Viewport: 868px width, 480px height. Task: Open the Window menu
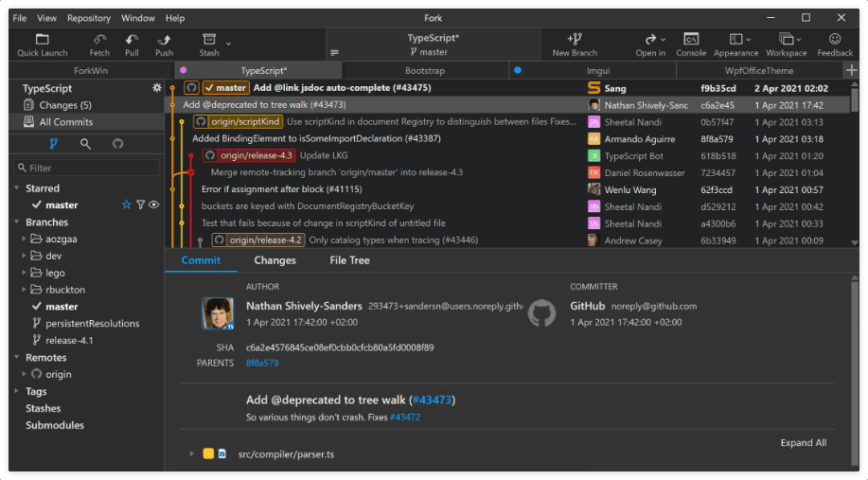tap(138, 18)
